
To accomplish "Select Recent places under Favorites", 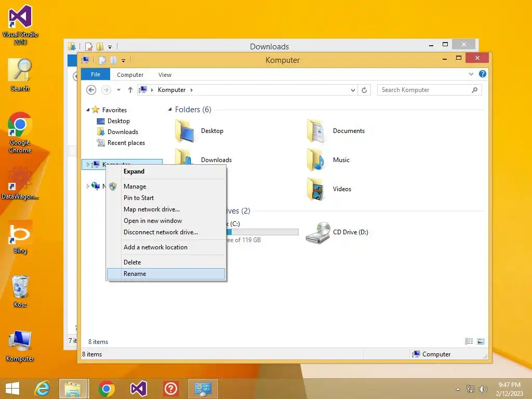I will pos(121,143).
